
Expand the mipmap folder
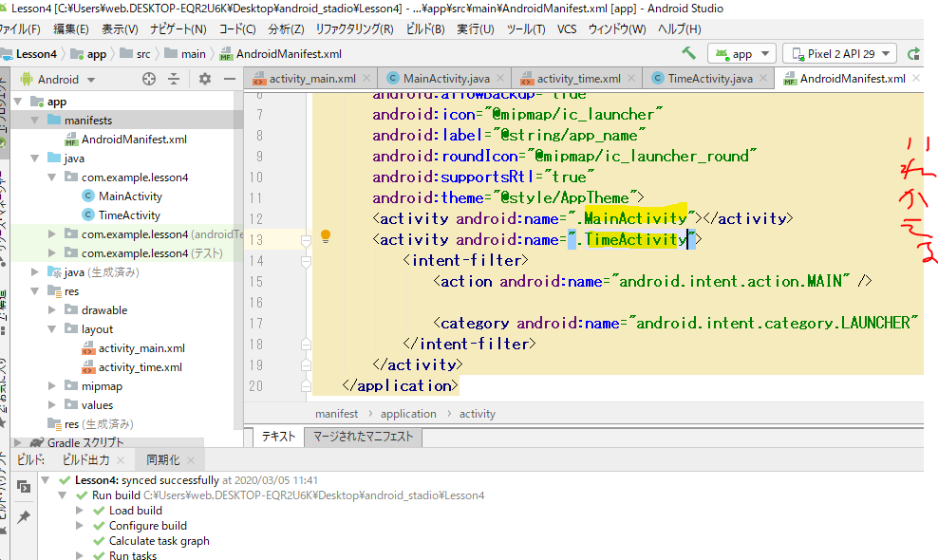[52, 386]
